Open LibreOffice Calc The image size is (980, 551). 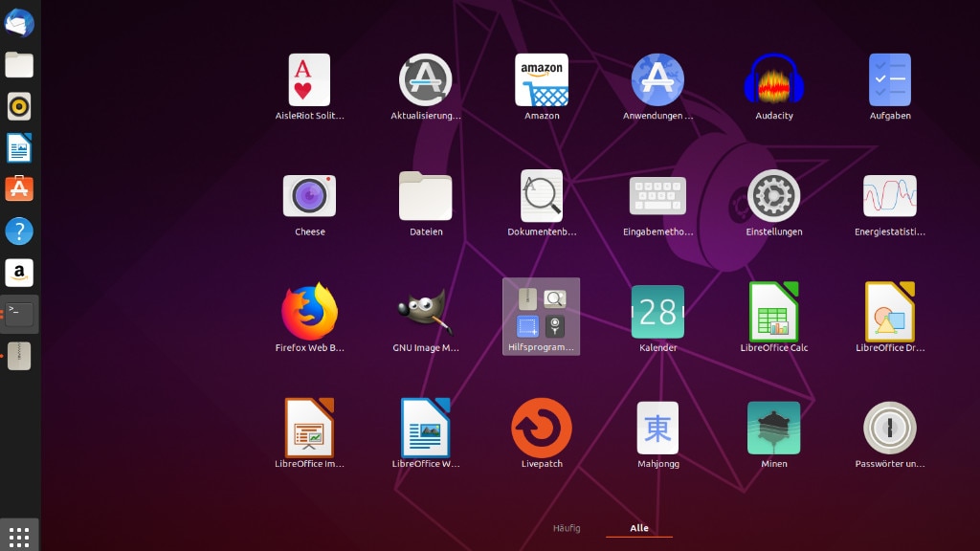pyautogui.click(x=773, y=312)
